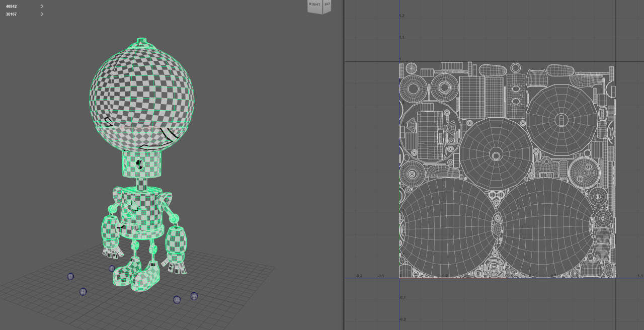Select the polygon count value 30167

click(x=11, y=14)
